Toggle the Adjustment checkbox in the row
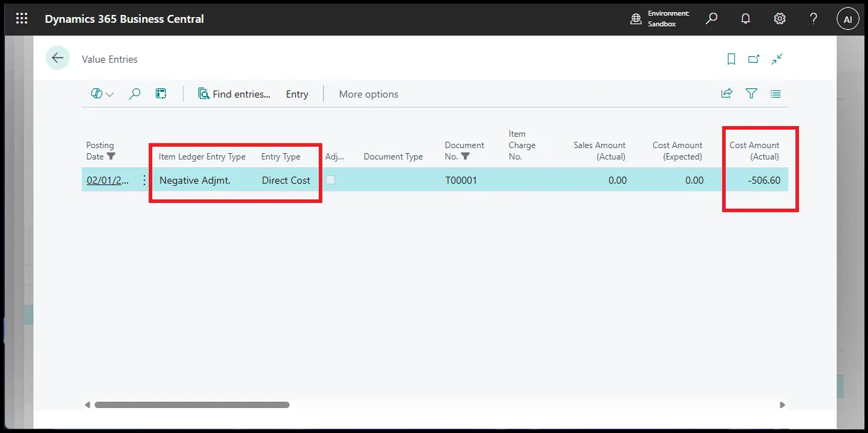The image size is (868, 433). pos(330,180)
